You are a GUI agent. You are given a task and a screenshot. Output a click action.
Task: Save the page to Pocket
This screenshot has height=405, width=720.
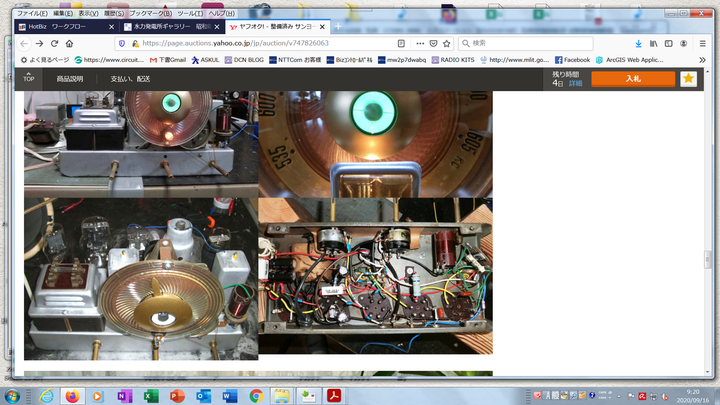click(433, 44)
